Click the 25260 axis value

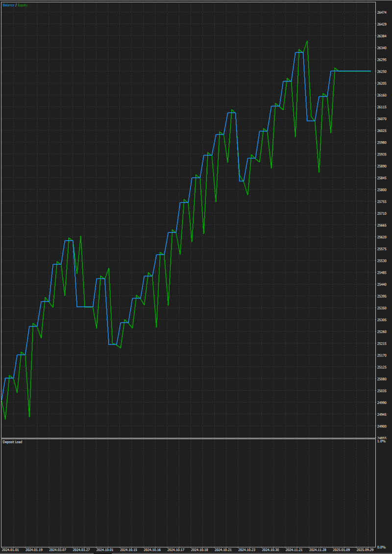[x=381, y=332]
